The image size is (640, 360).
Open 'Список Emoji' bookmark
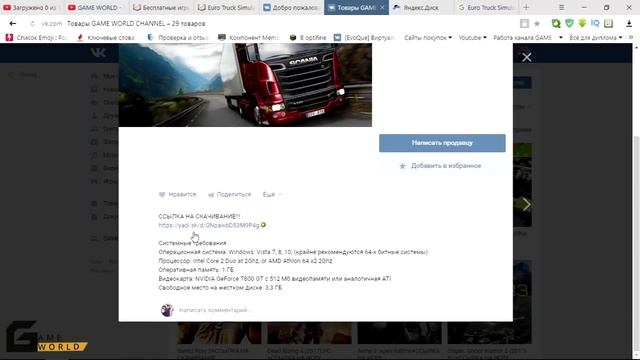click(x=36, y=38)
